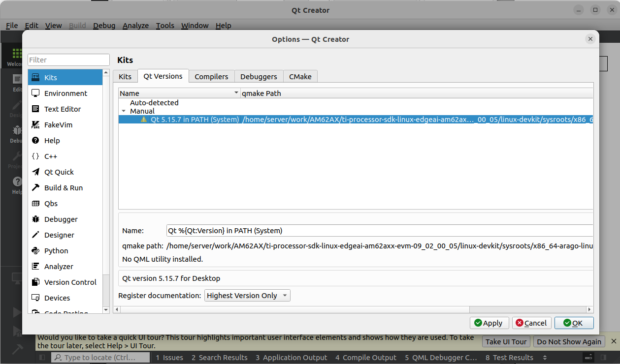The width and height of the screenshot is (620, 364).
Task: Select Debugger bug icon in options list
Action: 35,219
